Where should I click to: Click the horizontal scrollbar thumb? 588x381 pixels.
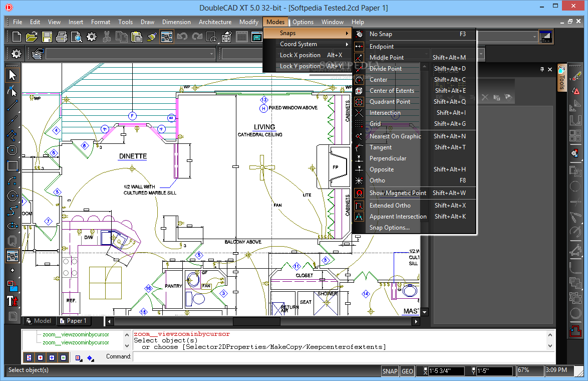pos(256,321)
